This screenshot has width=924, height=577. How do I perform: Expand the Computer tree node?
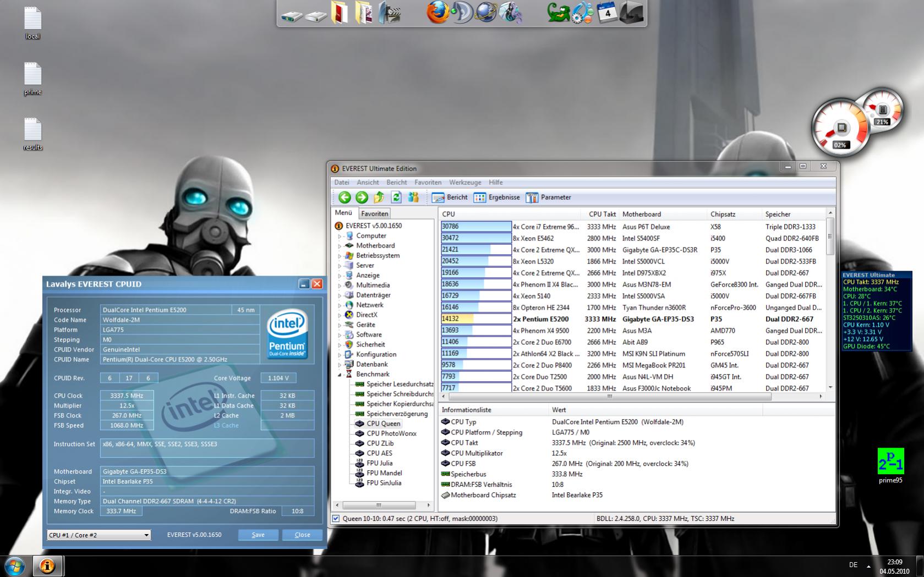pyautogui.click(x=340, y=236)
